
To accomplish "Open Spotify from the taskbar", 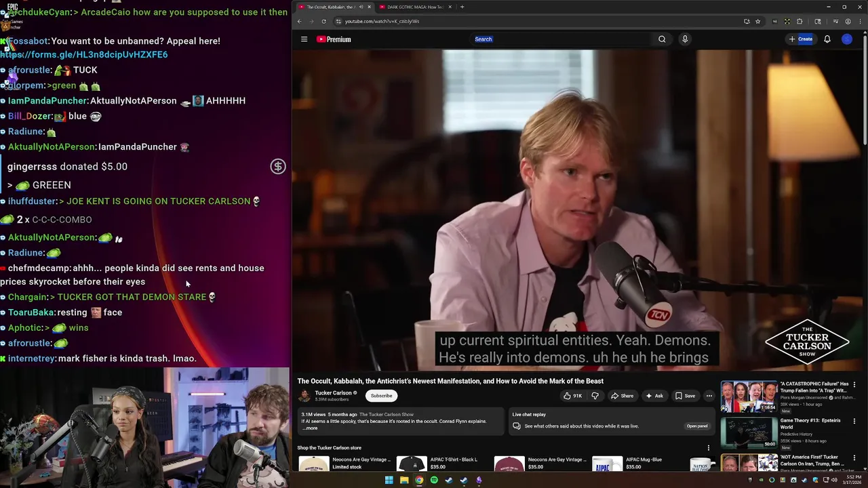I will pos(434,480).
